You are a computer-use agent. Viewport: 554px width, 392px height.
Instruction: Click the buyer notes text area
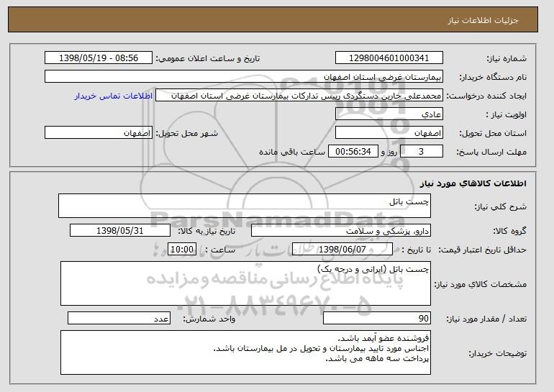click(245, 352)
